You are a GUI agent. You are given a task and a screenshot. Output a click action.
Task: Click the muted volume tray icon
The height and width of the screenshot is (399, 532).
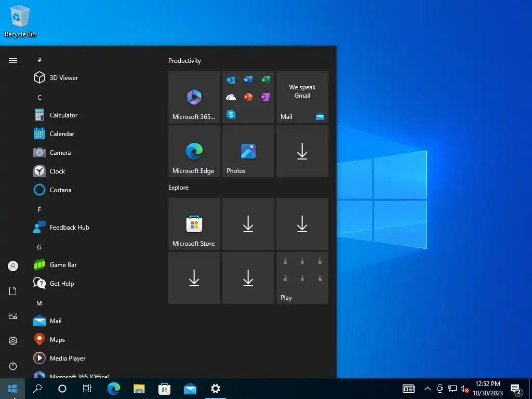pos(464,389)
